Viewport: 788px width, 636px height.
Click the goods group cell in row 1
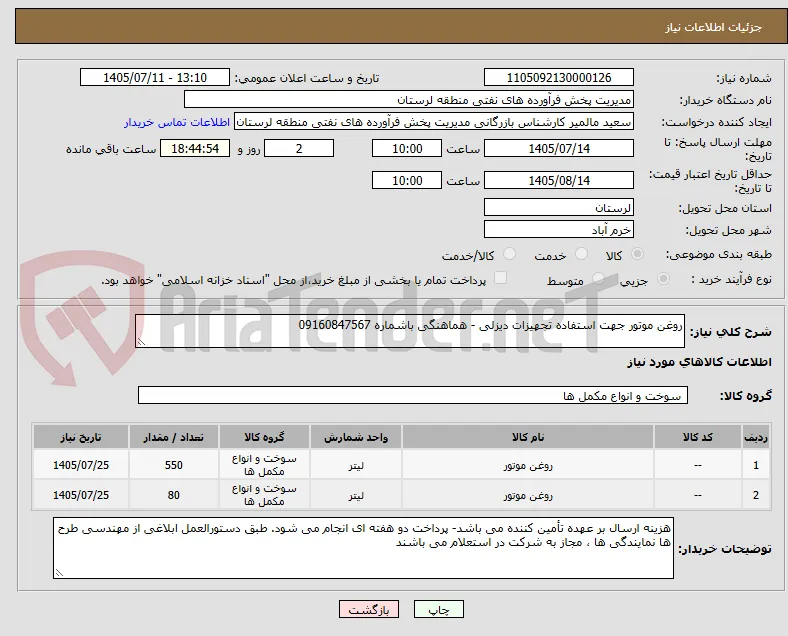264,465
